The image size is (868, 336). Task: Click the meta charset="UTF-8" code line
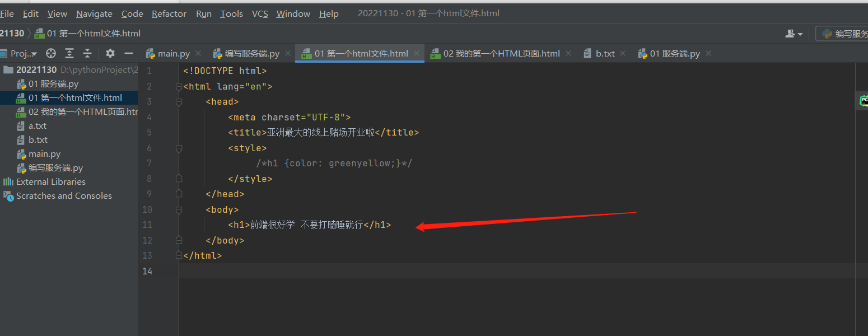point(290,117)
